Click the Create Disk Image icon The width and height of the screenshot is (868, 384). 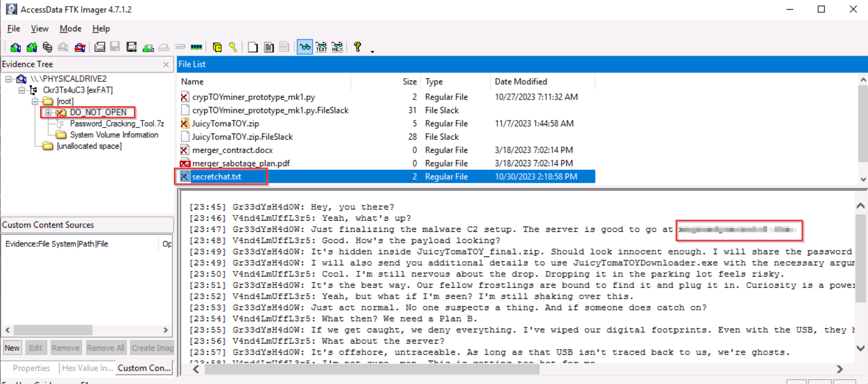[99, 47]
